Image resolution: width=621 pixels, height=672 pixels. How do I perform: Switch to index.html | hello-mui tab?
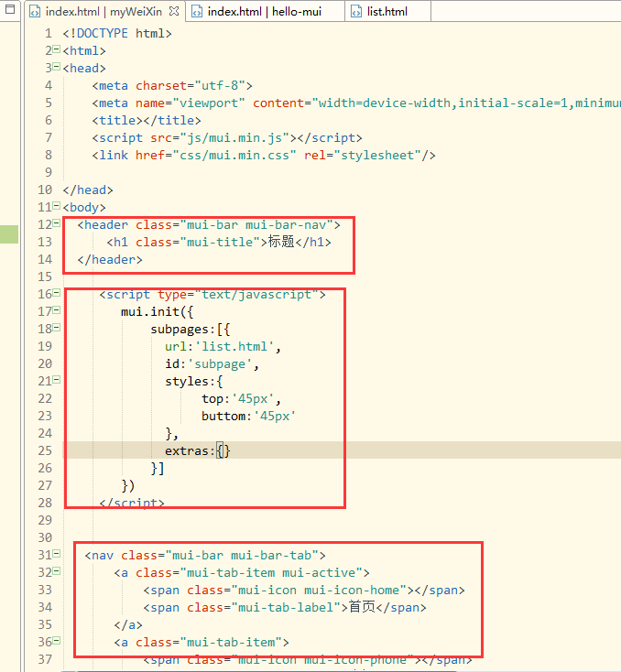(265, 12)
